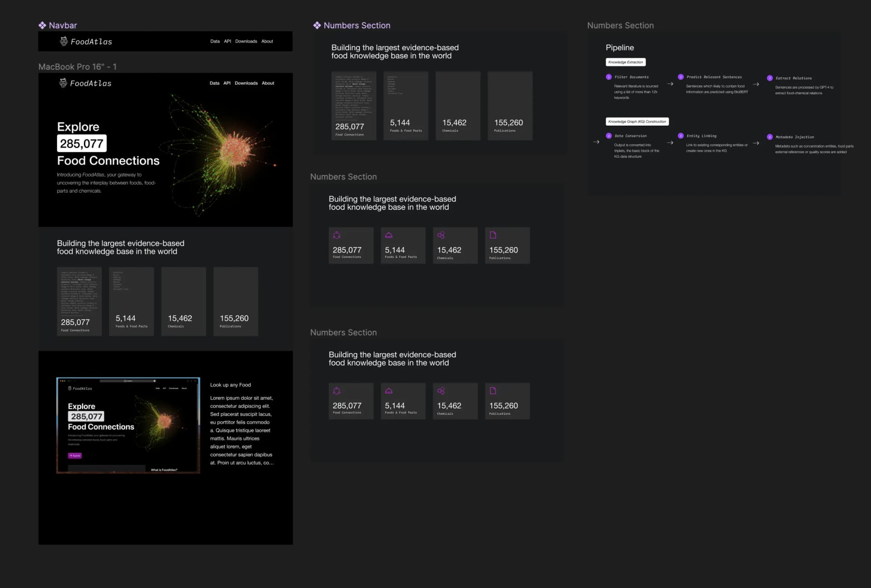Click the Knowledge Graph (KG) Construction pill
871x588 pixels.
pos(637,121)
